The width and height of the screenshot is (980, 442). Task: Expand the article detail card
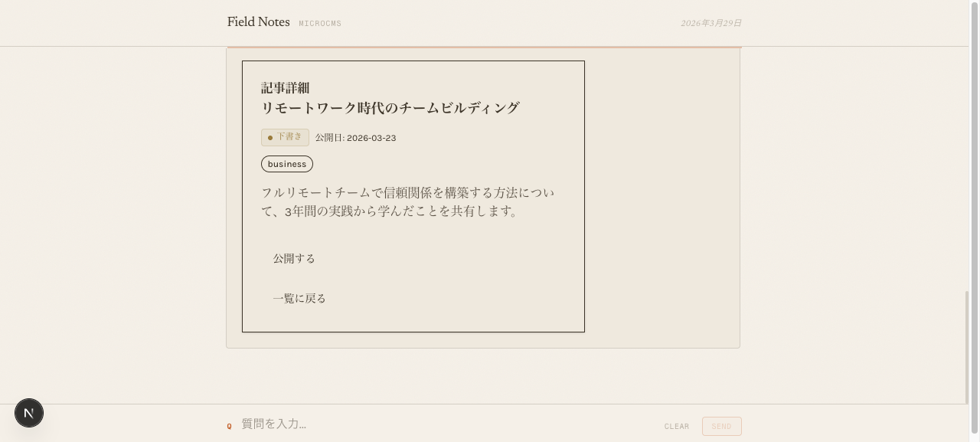click(x=413, y=195)
